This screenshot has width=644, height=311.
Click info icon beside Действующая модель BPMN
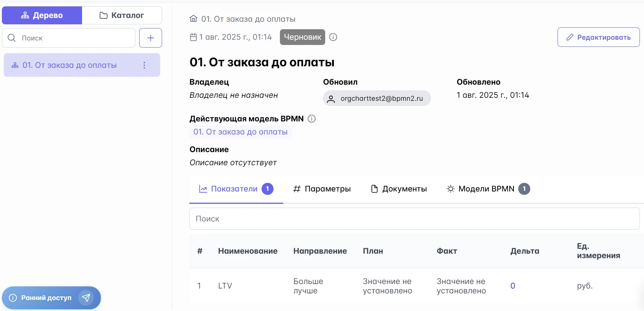click(311, 119)
